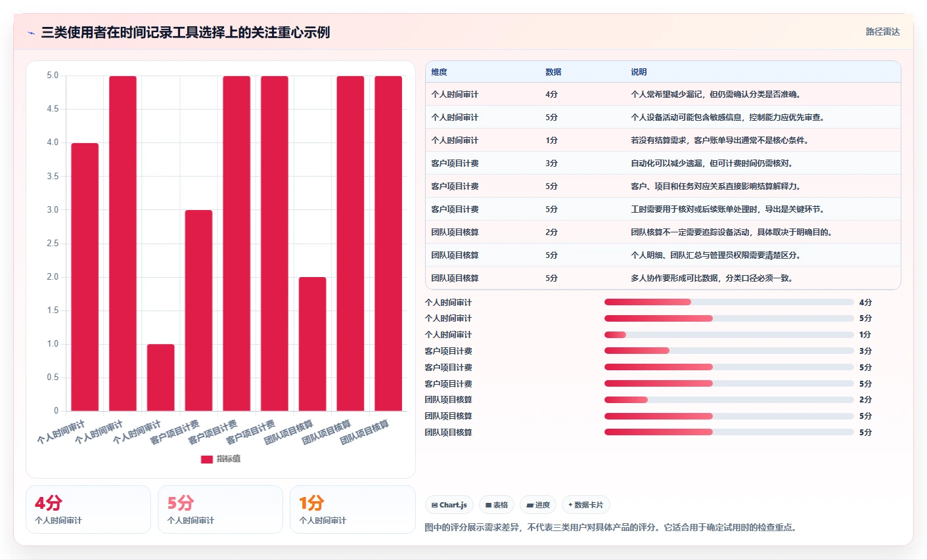Click the 路径雷达 label in the header
This screenshot has width=927, height=560.
pos(882,32)
